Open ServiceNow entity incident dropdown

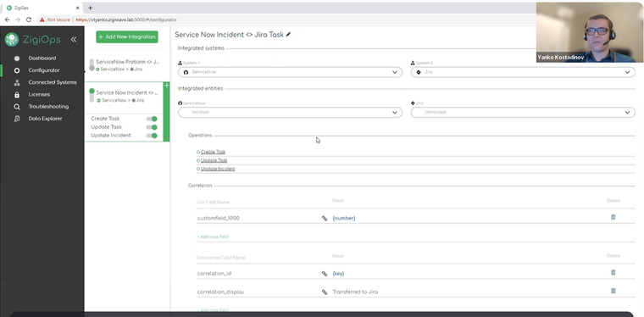coord(290,112)
